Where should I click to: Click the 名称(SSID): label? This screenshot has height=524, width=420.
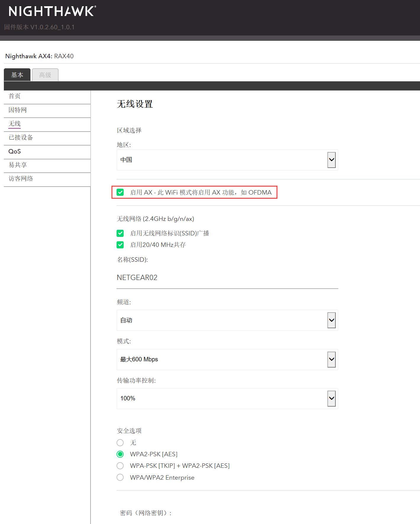click(132, 260)
